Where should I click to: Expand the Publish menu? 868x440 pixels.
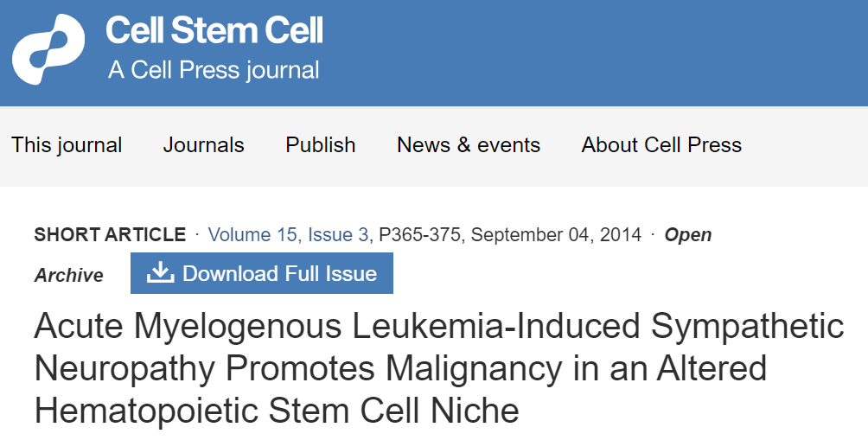coord(321,145)
